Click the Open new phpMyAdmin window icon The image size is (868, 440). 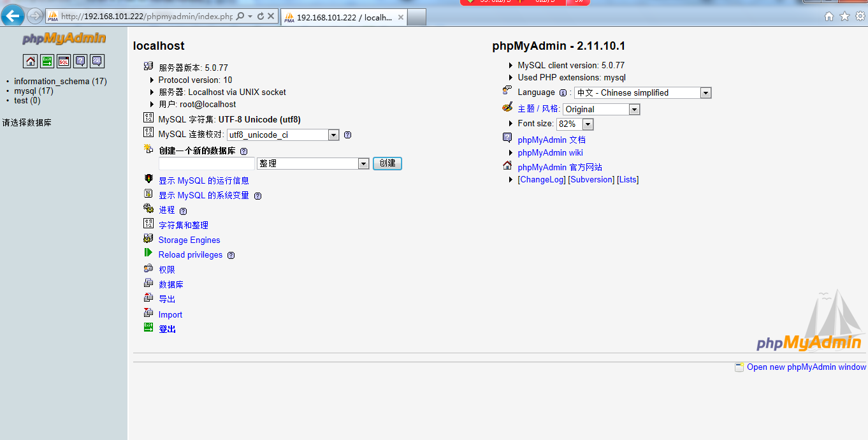click(739, 367)
